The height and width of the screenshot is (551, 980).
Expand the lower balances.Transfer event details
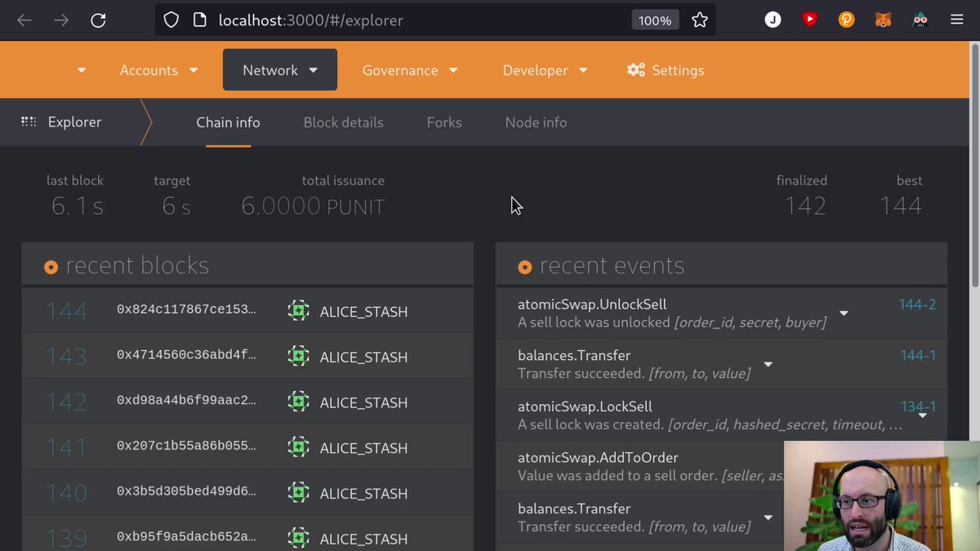[768, 518]
